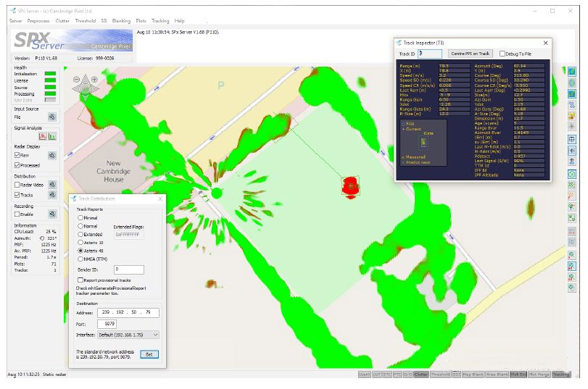Click the red Signal Analysis scope icon

coord(43,136)
